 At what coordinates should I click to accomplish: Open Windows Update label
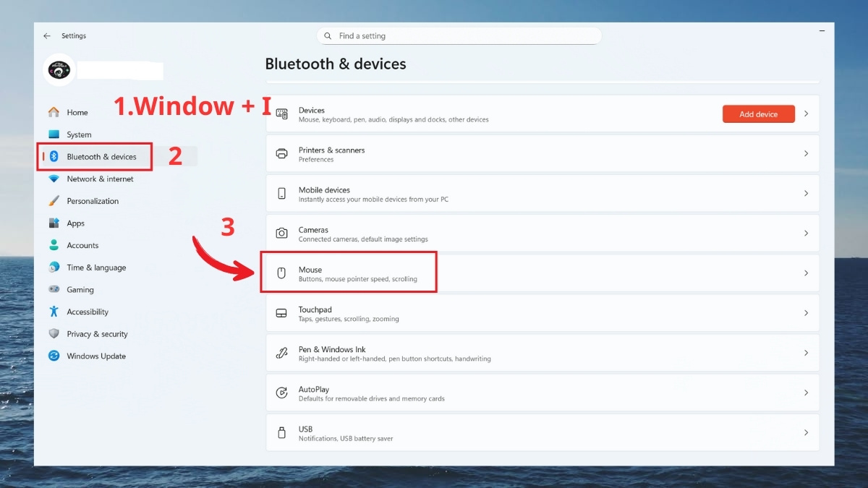coord(96,356)
